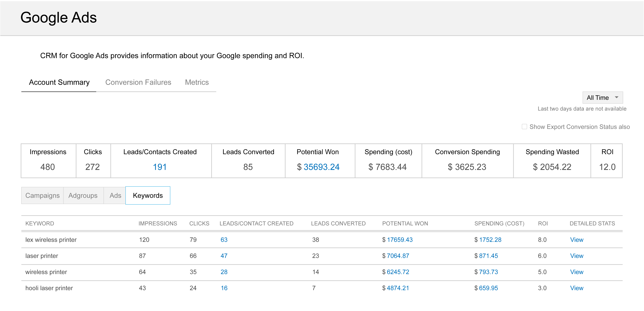Viewport: 644px width, 311px height.
Task: Click the CLICKS column header
Action: pyautogui.click(x=199, y=224)
